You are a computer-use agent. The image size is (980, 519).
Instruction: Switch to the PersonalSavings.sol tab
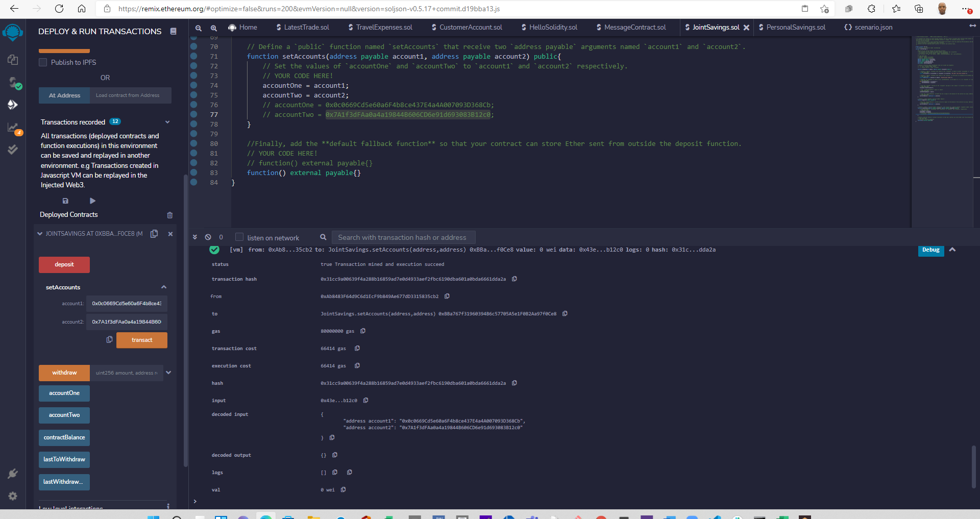pos(796,27)
